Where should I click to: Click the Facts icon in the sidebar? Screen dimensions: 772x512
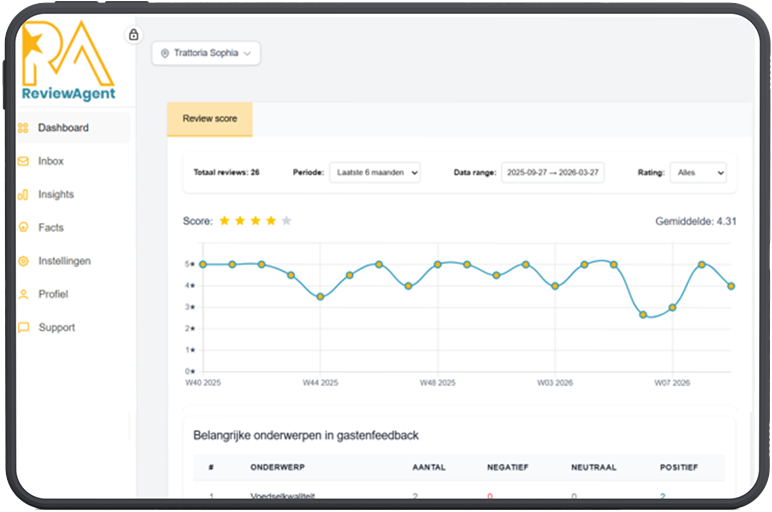pos(23,227)
